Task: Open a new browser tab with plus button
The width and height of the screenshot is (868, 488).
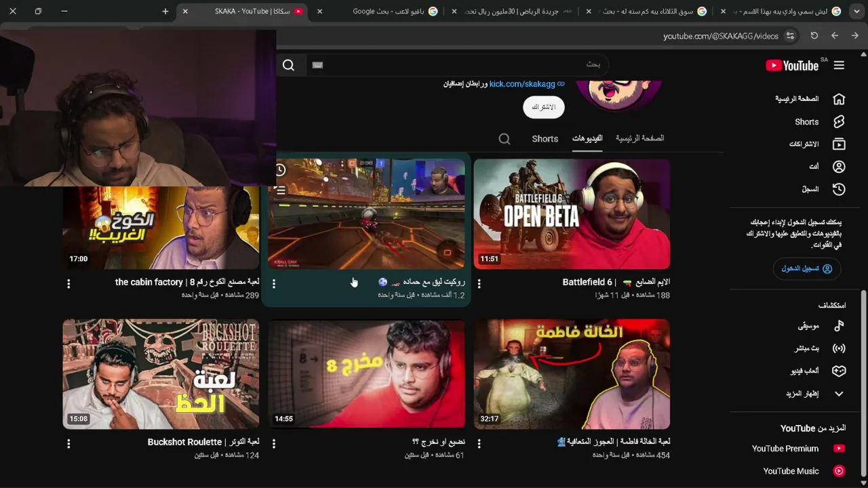Action: click(165, 12)
